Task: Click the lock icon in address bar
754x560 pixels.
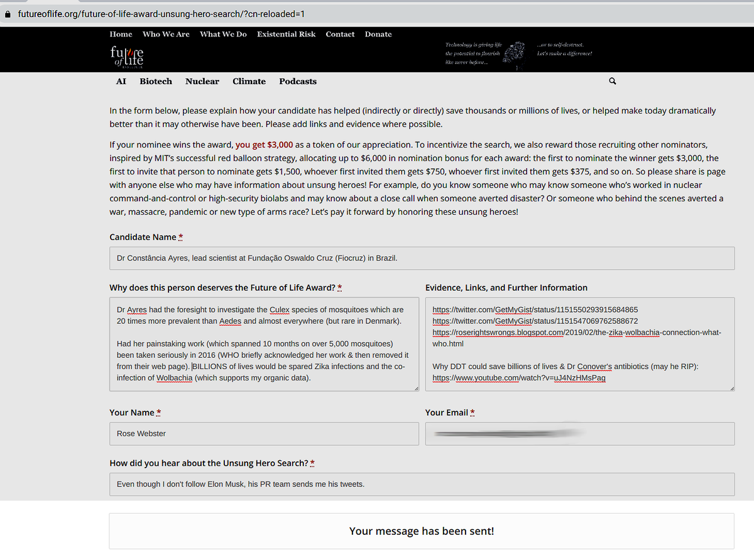Action: pos(8,13)
